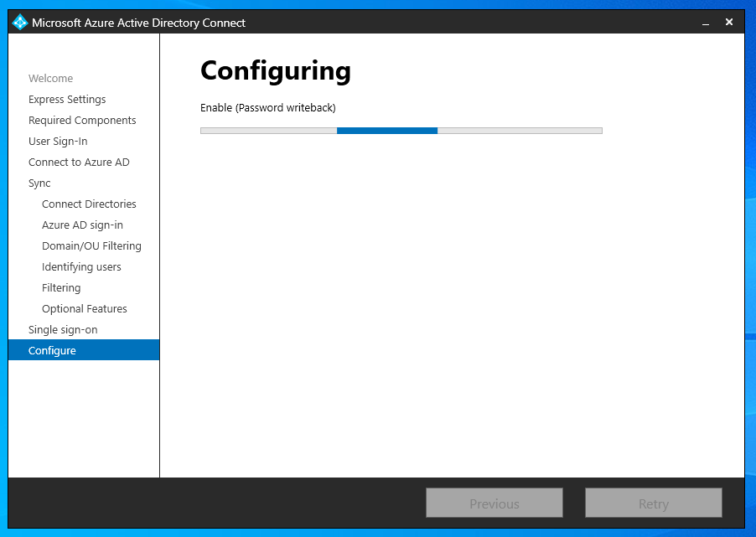This screenshot has height=537, width=756.
Task: Select the Filtering sub-step
Action: 61,288
